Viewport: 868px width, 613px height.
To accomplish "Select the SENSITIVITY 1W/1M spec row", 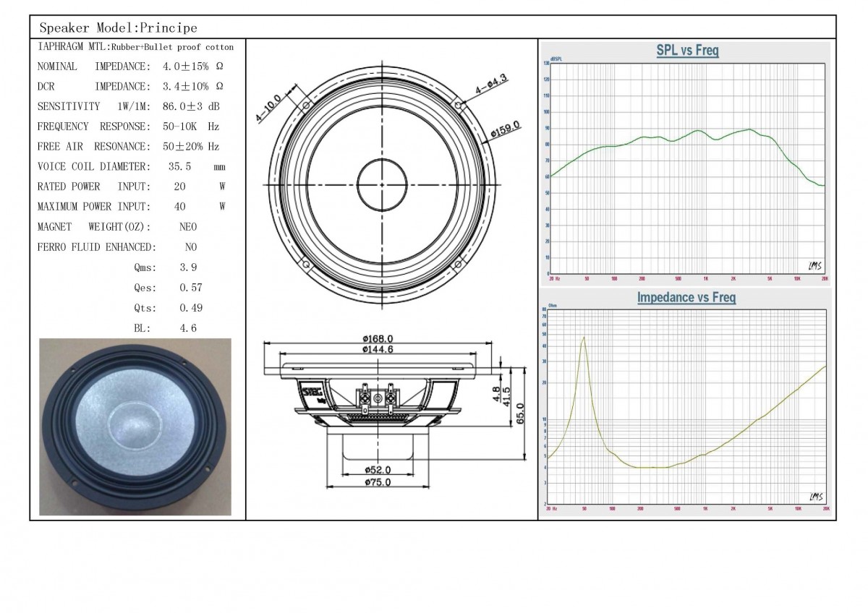I will click(x=128, y=106).
